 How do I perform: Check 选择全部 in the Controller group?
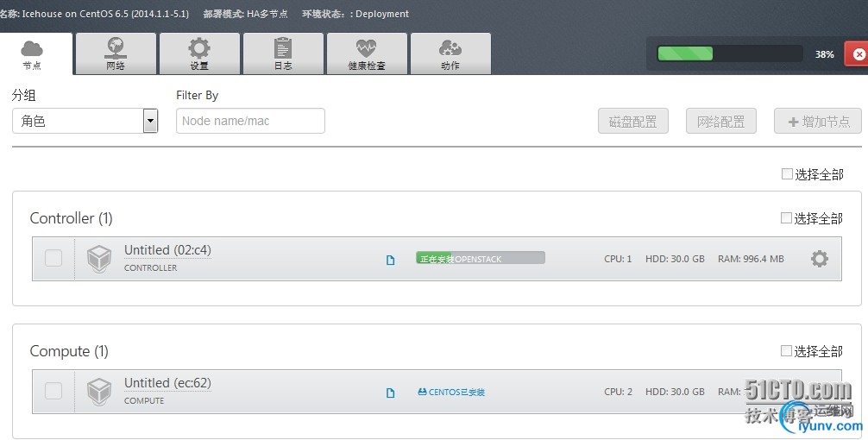[x=786, y=218]
